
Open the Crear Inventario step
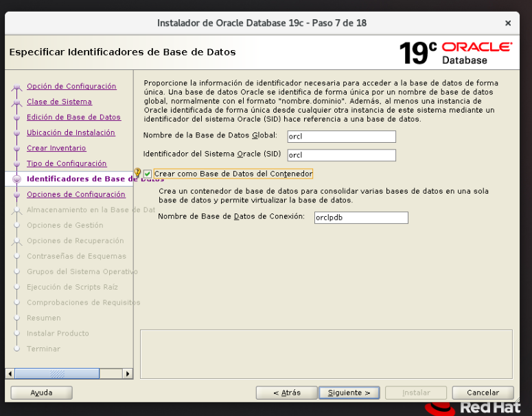point(56,148)
